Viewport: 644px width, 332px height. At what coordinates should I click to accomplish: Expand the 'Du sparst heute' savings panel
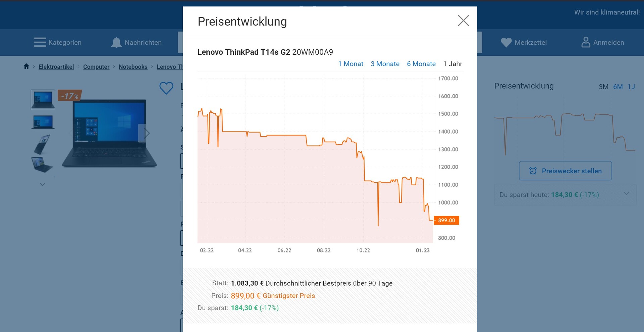click(x=626, y=194)
